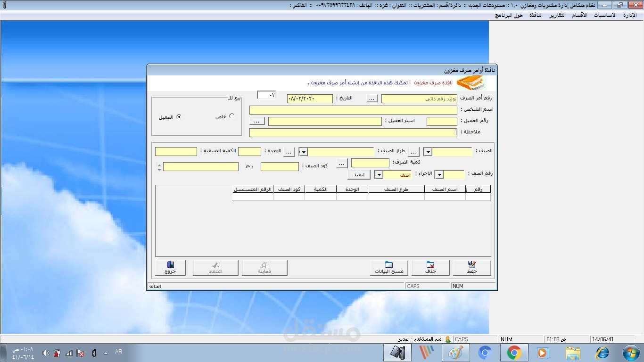Open Paint from the Windows taskbar
The width and height of the screenshot is (644, 362).
[456, 352]
